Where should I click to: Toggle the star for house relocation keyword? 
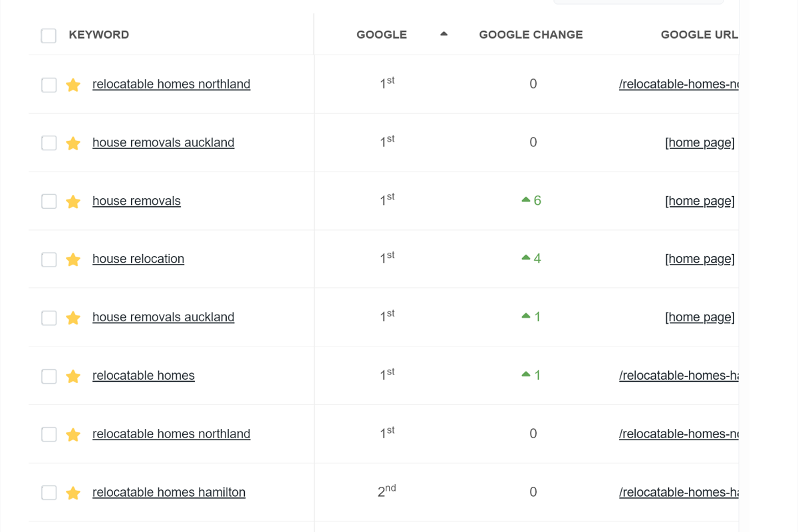point(73,259)
